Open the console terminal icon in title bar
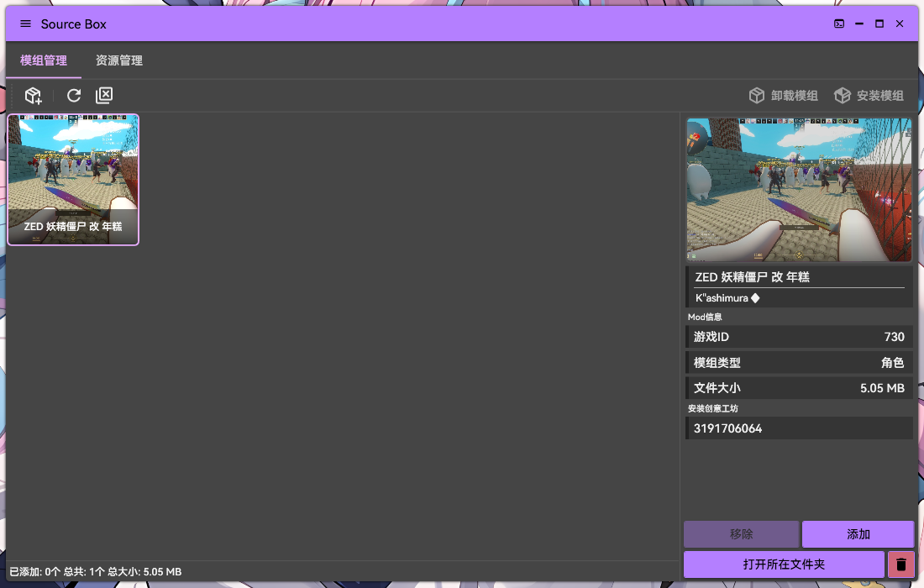This screenshot has height=588, width=924. pos(839,24)
